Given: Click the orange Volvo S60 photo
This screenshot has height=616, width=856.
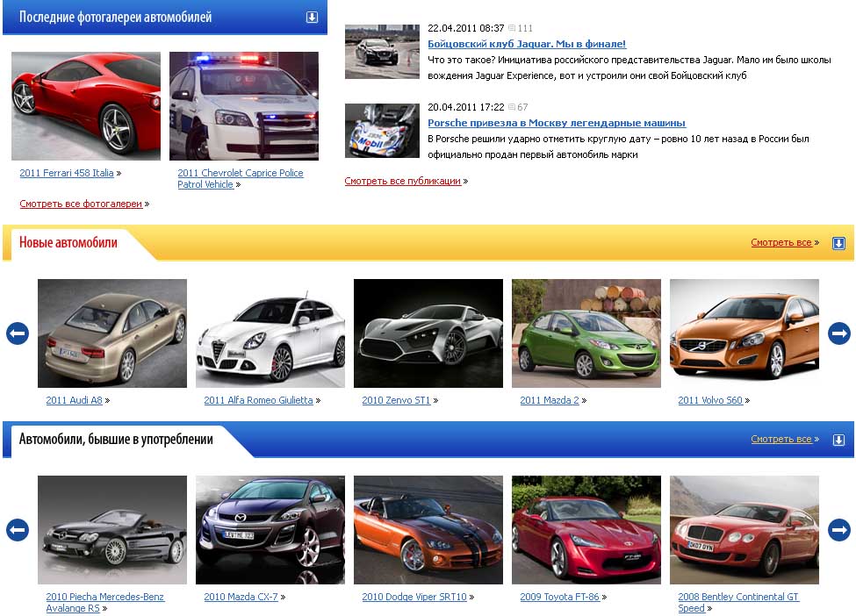Looking at the screenshot, I should tap(745, 333).
